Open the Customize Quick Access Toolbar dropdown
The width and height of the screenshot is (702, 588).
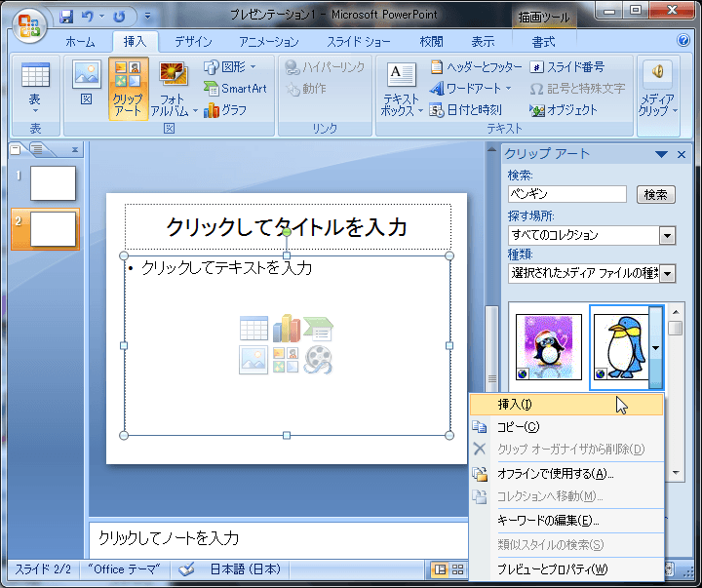tap(147, 17)
